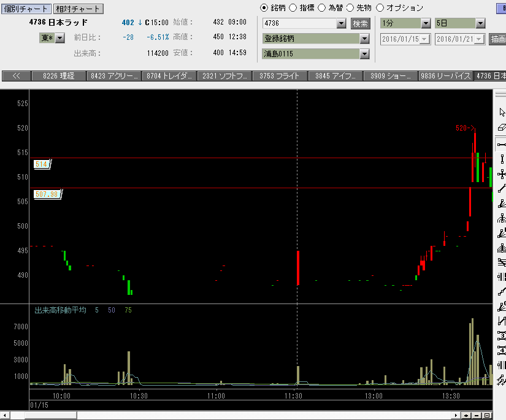
Task: Switch to the 8423 アクリー tab
Action: tap(114, 76)
